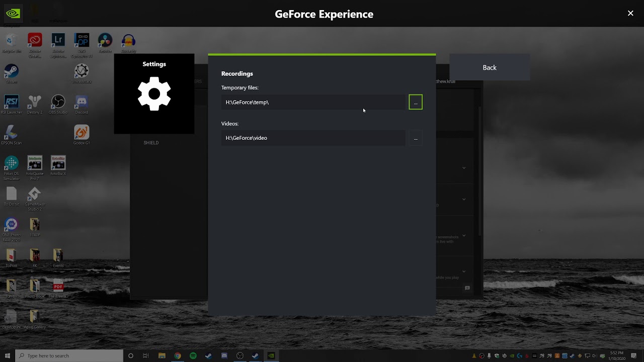Open the Temporary files browse button

point(416,102)
